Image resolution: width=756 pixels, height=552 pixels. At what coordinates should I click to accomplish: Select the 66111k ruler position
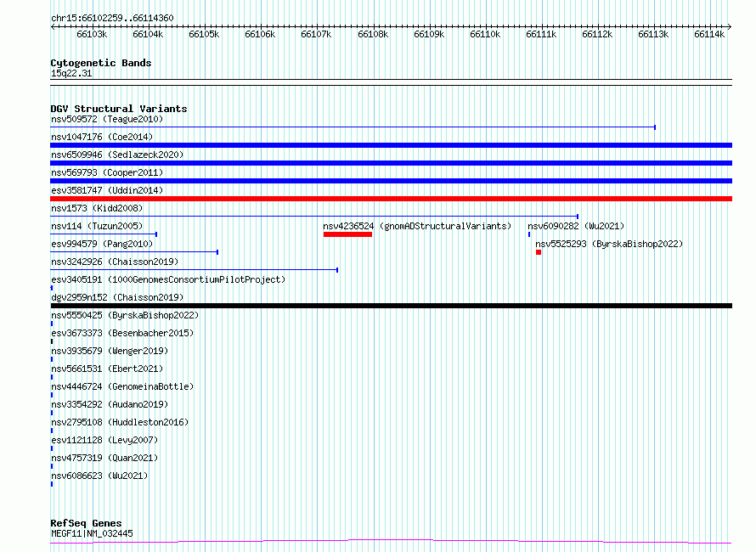click(541, 34)
